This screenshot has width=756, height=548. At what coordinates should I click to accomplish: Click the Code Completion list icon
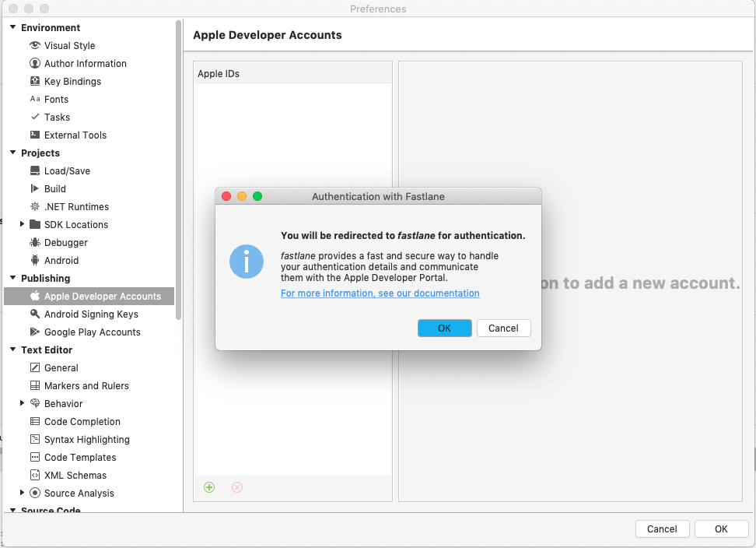click(35, 421)
